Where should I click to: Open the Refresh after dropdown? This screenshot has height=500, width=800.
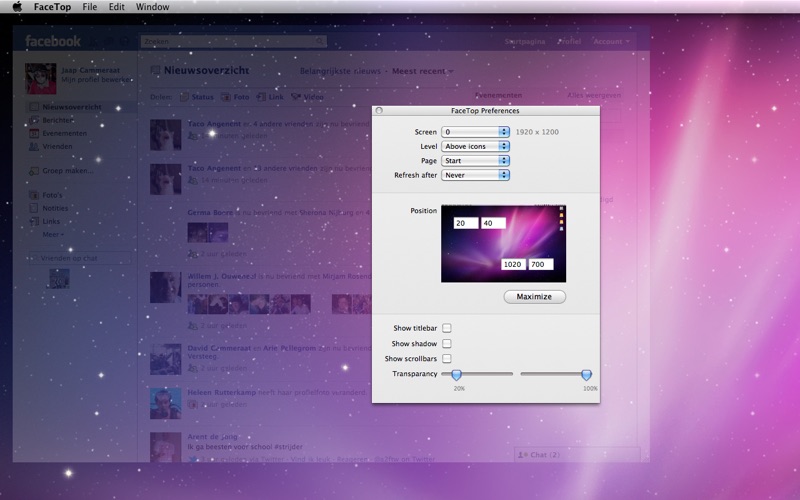[x=476, y=175]
